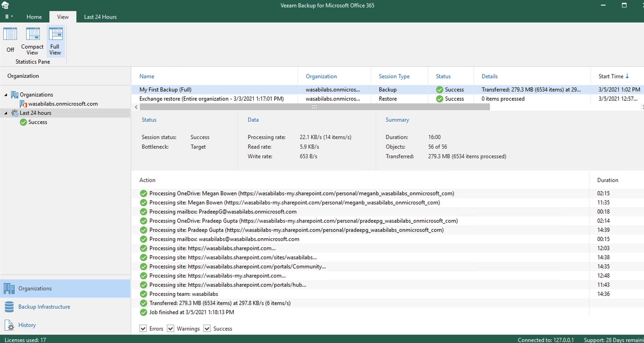Click check icon for OneDrive: Pradeep Gupta
The width and height of the screenshot is (644, 343).
click(143, 221)
